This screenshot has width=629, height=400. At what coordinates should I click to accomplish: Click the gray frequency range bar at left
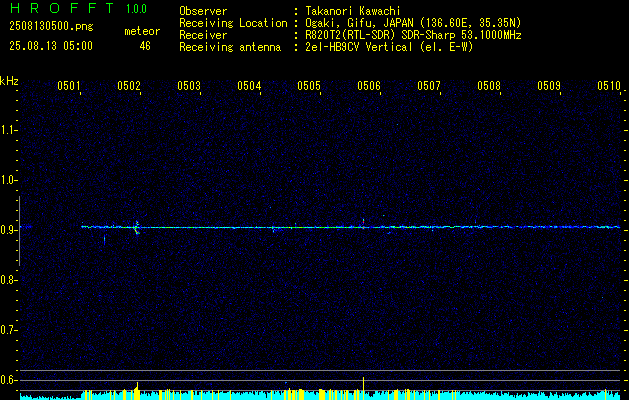point(19,231)
